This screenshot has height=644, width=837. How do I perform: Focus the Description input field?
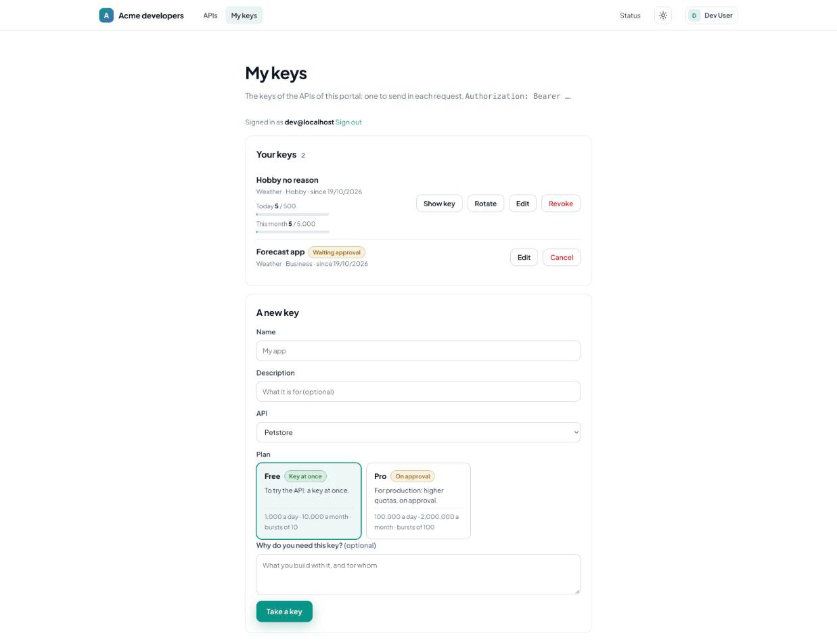click(x=418, y=392)
